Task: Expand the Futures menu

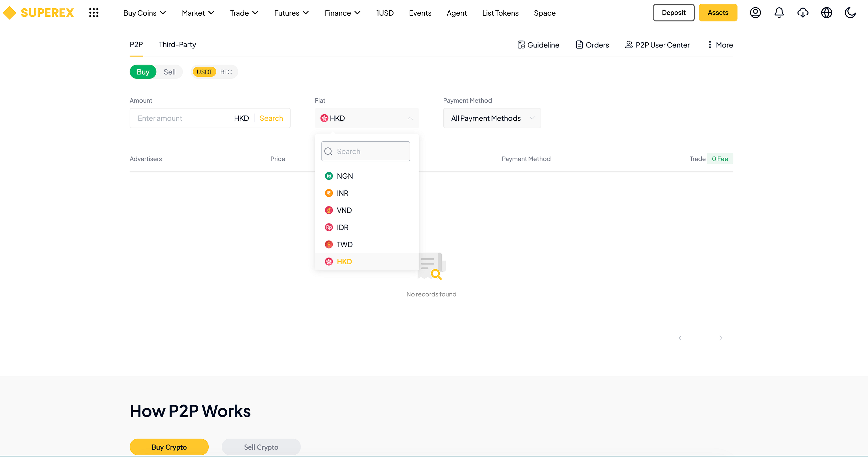Action: pyautogui.click(x=291, y=13)
